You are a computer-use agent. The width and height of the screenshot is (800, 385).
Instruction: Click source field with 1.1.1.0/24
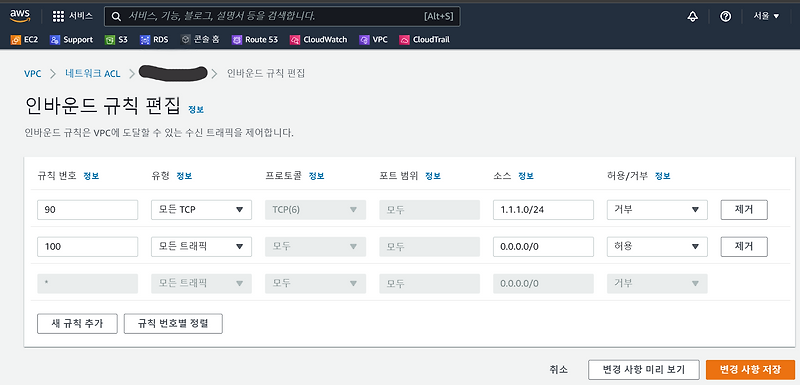click(x=543, y=210)
